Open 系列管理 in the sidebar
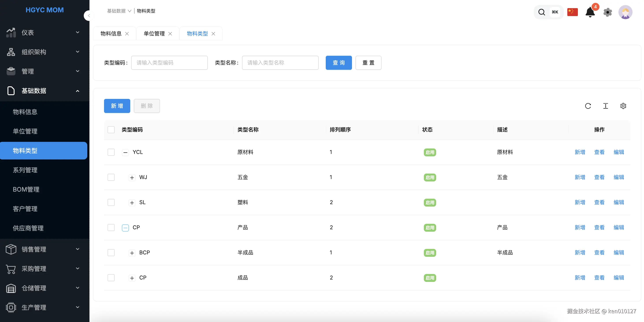 25,170
